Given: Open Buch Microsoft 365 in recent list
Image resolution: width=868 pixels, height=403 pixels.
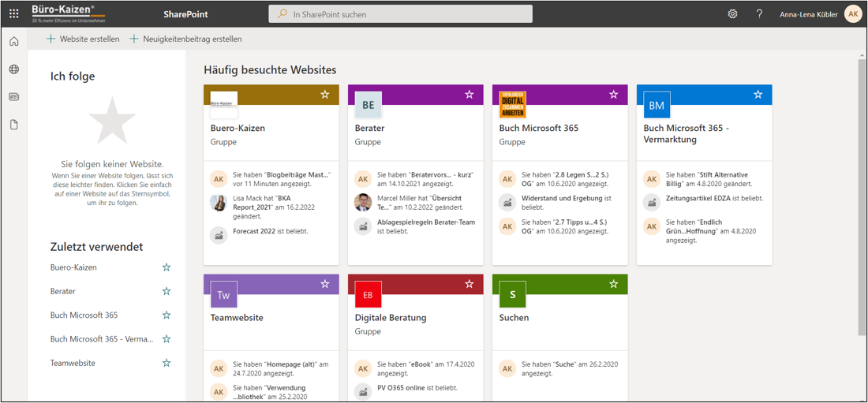Looking at the screenshot, I should (84, 315).
